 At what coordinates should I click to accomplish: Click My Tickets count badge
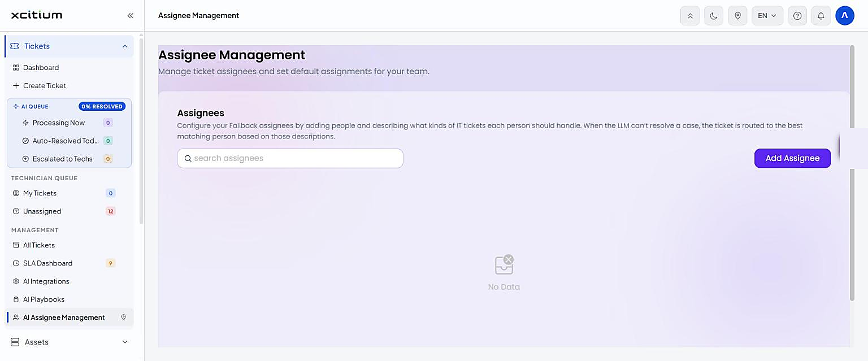coord(111,193)
